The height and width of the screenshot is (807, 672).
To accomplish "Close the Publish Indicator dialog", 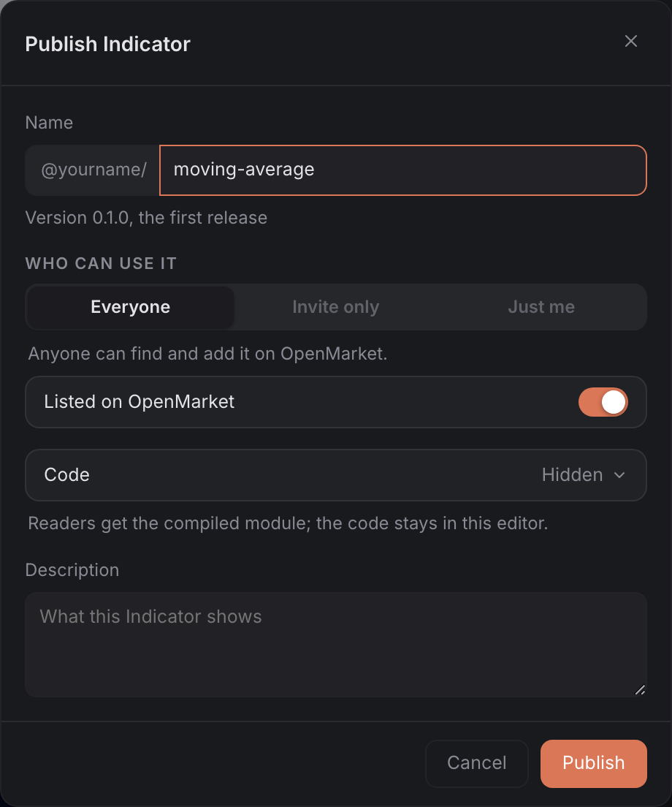I will point(631,41).
